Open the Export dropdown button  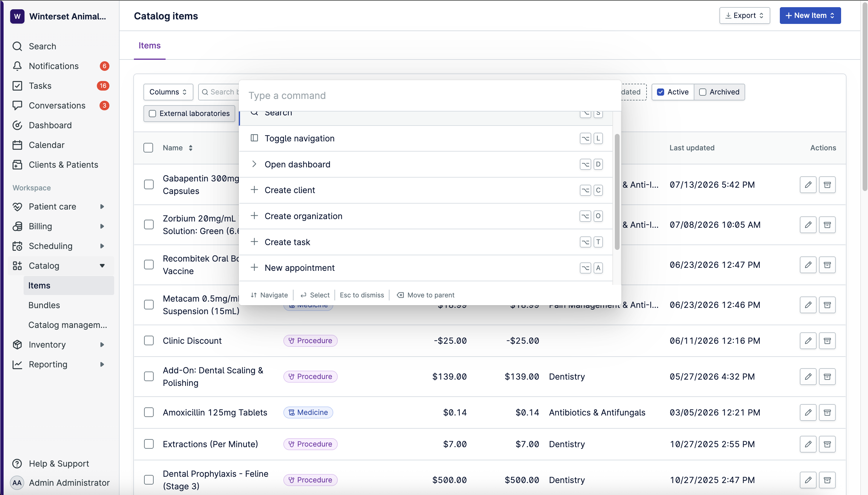click(744, 16)
